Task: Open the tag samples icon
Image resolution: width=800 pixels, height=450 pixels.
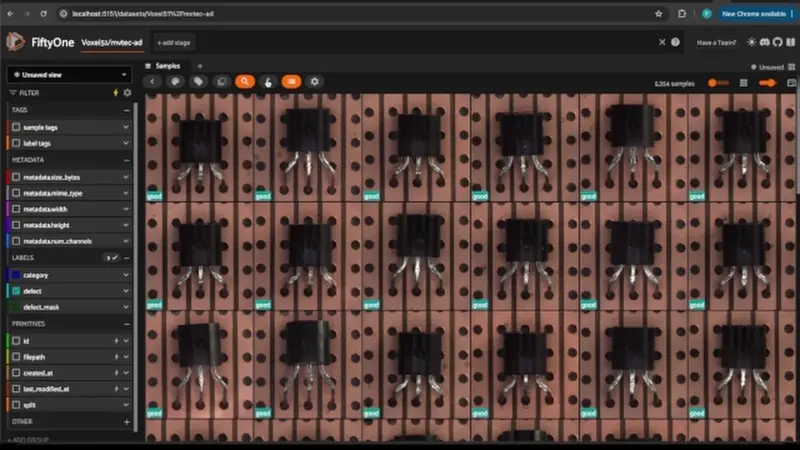Action: pyautogui.click(x=198, y=82)
